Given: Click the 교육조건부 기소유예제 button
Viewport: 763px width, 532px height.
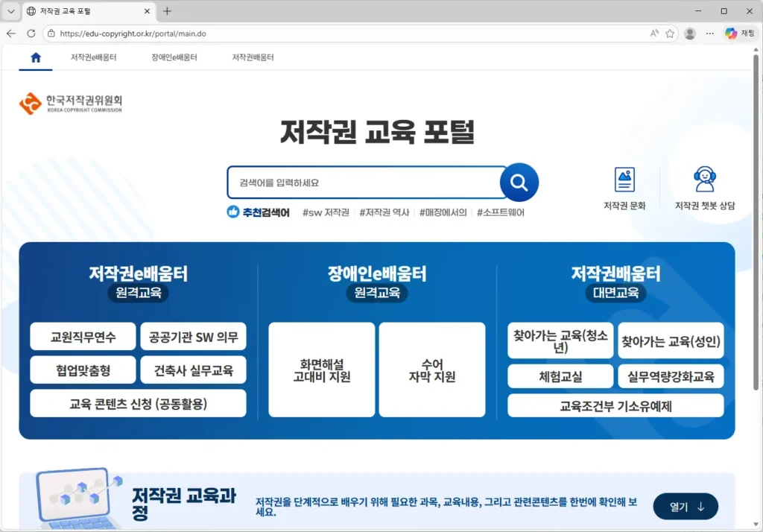Looking at the screenshot, I should [615, 406].
